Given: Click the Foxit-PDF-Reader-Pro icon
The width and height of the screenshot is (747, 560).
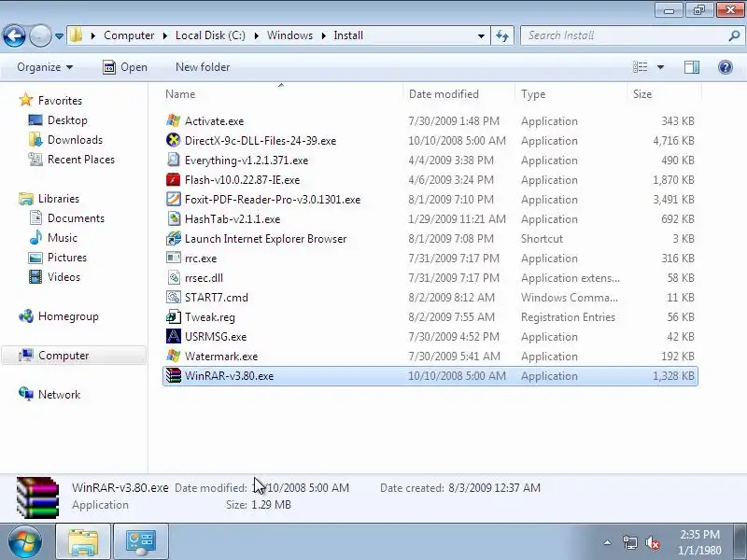Looking at the screenshot, I should (174, 199).
